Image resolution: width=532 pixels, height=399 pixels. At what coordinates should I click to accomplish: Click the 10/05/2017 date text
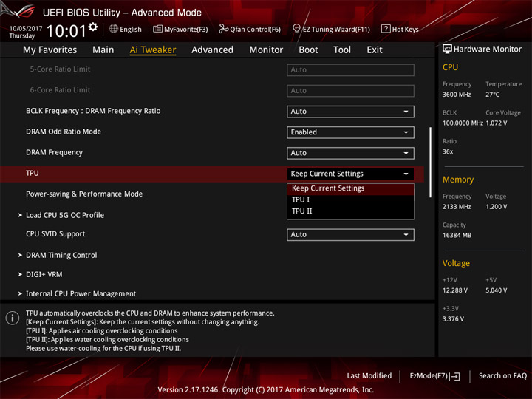coord(25,29)
